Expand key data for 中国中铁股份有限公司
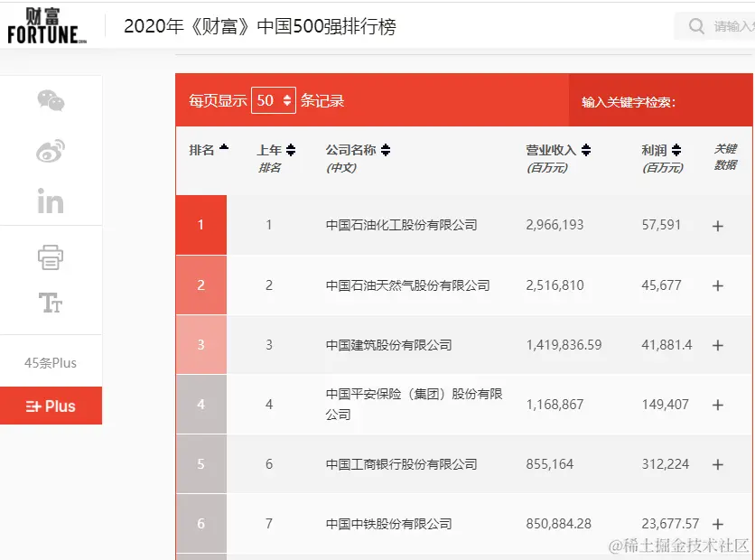The image size is (755, 560). pos(718,524)
